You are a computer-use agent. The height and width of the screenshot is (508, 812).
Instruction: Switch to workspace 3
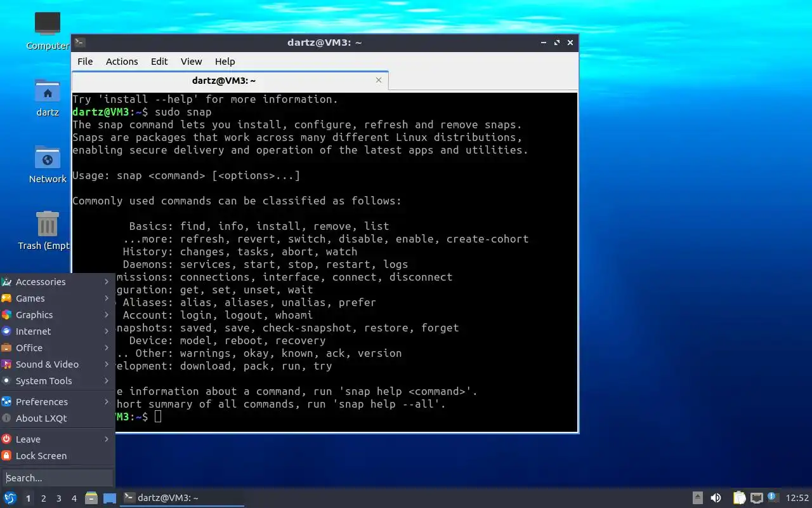[58, 498]
